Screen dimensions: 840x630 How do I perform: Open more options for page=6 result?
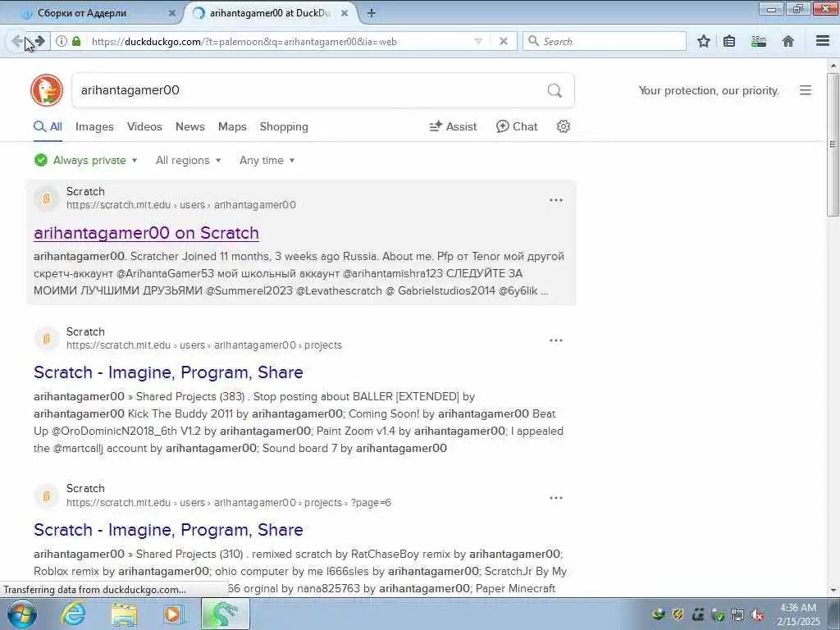[556, 498]
